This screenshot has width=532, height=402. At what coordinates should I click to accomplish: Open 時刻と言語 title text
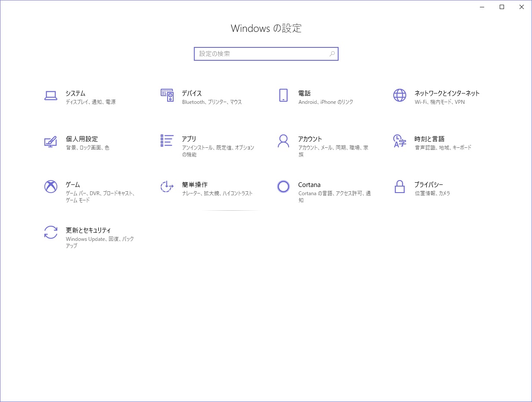[x=429, y=139]
